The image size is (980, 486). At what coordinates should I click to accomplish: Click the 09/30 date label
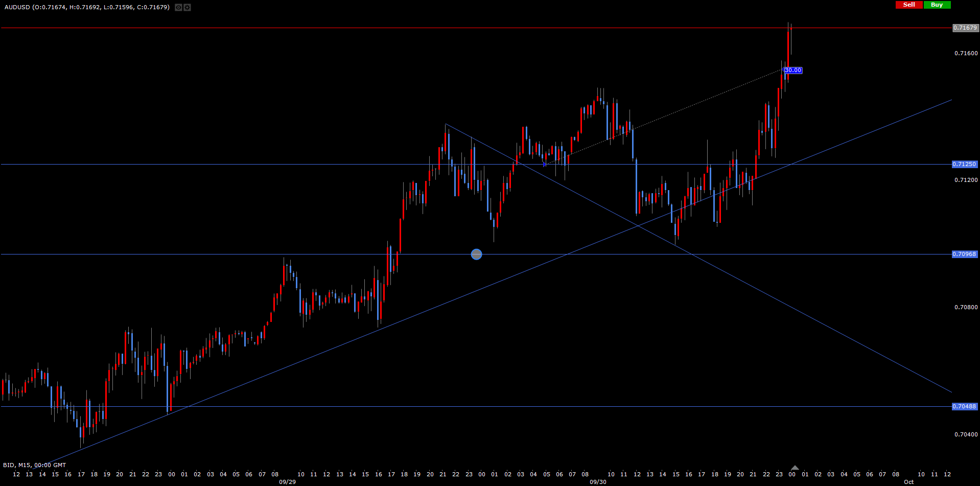click(598, 482)
